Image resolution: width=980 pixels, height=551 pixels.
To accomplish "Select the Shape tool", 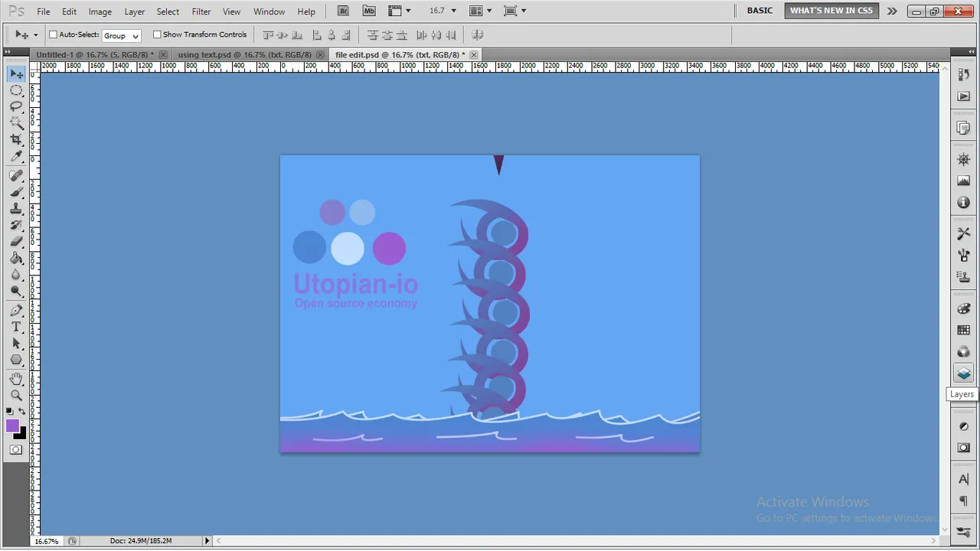I will (16, 360).
